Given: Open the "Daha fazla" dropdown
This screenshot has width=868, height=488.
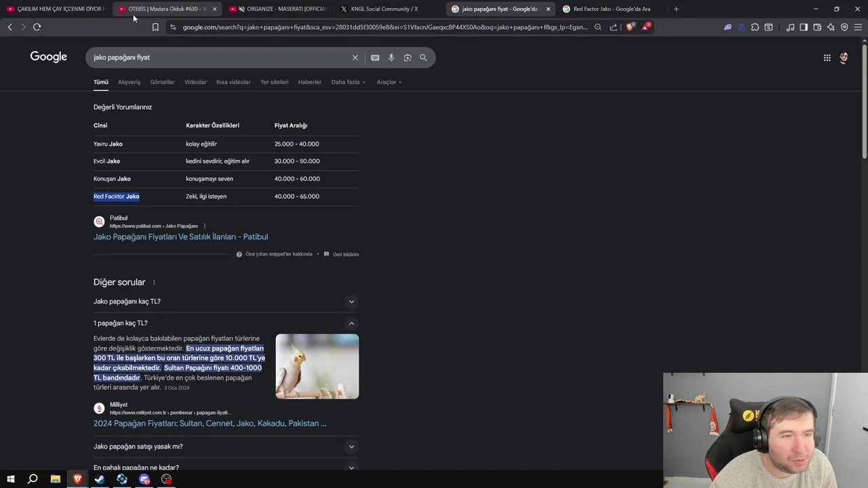Looking at the screenshot, I should point(348,82).
